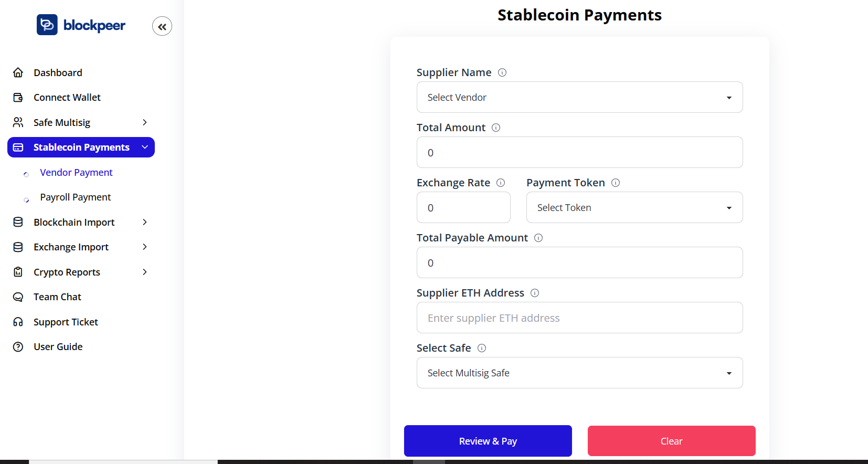The width and height of the screenshot is (868, 464).
Task: Expand the Blockchain Import section
Action: click(145, 222)
